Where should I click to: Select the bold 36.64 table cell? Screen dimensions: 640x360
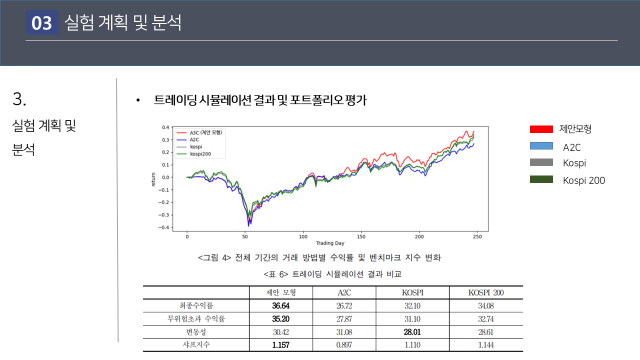coord(281,306)
